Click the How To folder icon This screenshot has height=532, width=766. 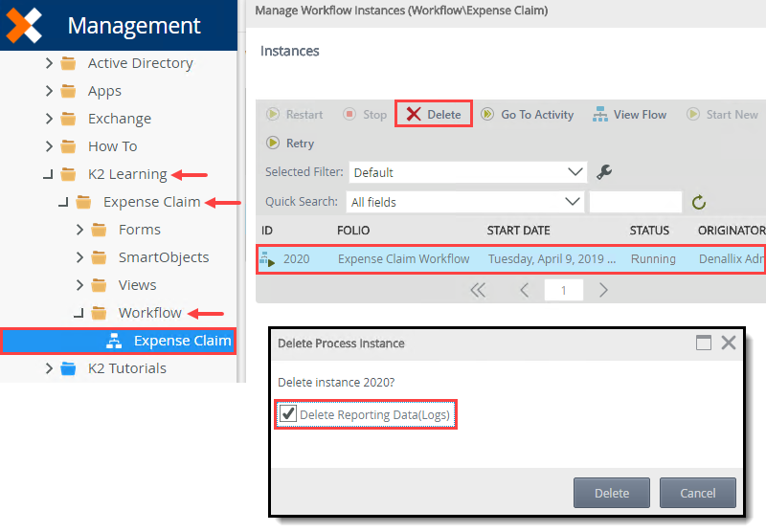[x=68, y=146]
